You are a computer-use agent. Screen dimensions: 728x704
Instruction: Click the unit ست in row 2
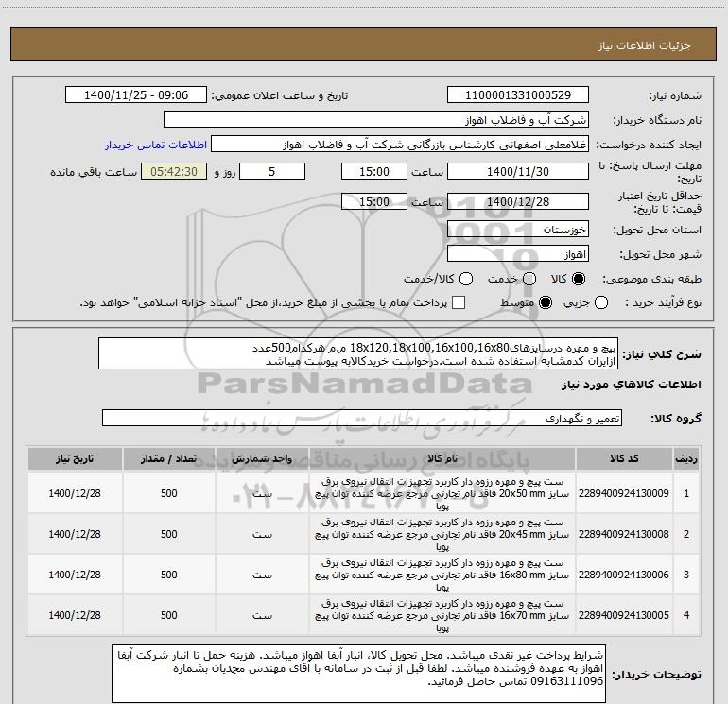pos(262,535)
